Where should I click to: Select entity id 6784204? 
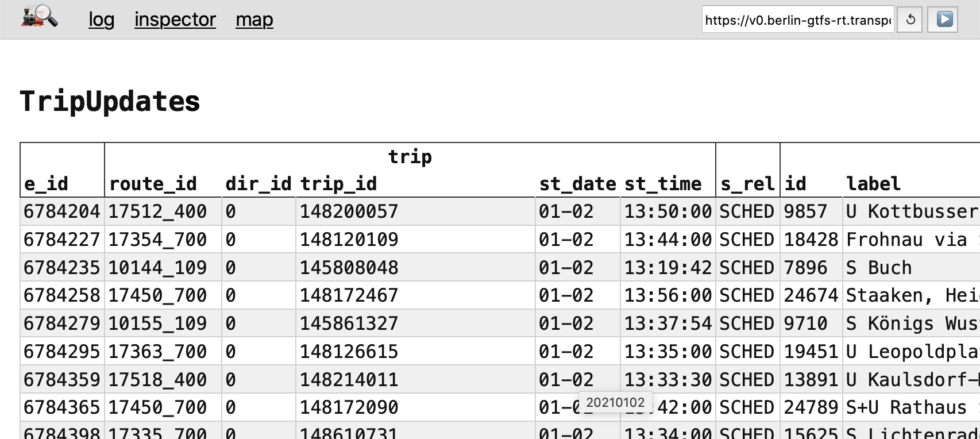(x=62, y=211)
